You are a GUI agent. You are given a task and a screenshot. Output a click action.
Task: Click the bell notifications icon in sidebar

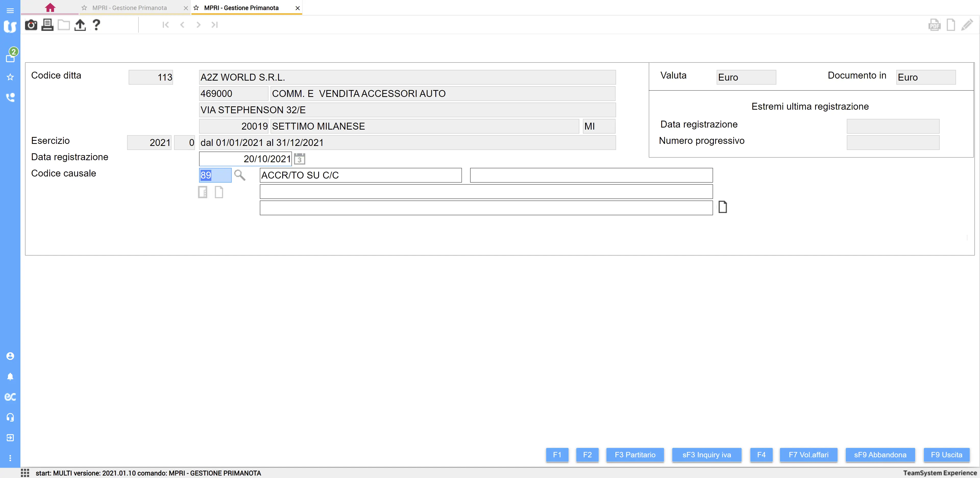(10, 376)
